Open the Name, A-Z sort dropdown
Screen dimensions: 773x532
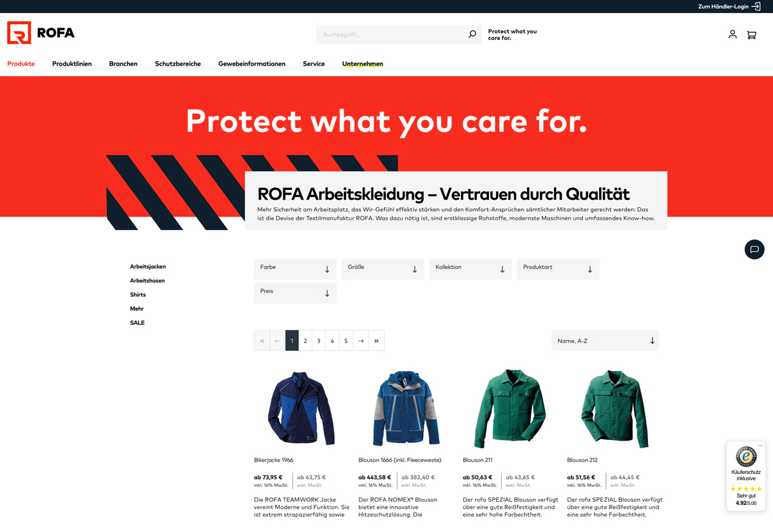[x=605, y=341]
